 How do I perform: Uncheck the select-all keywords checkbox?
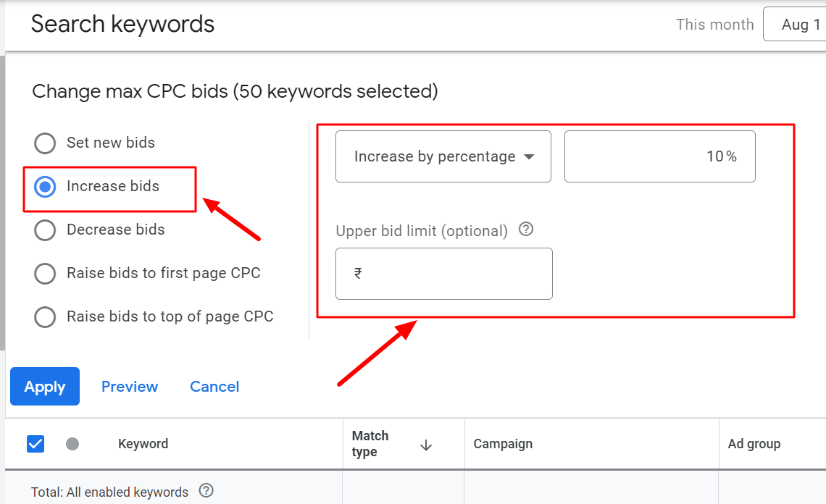click(x=36, y=444)
